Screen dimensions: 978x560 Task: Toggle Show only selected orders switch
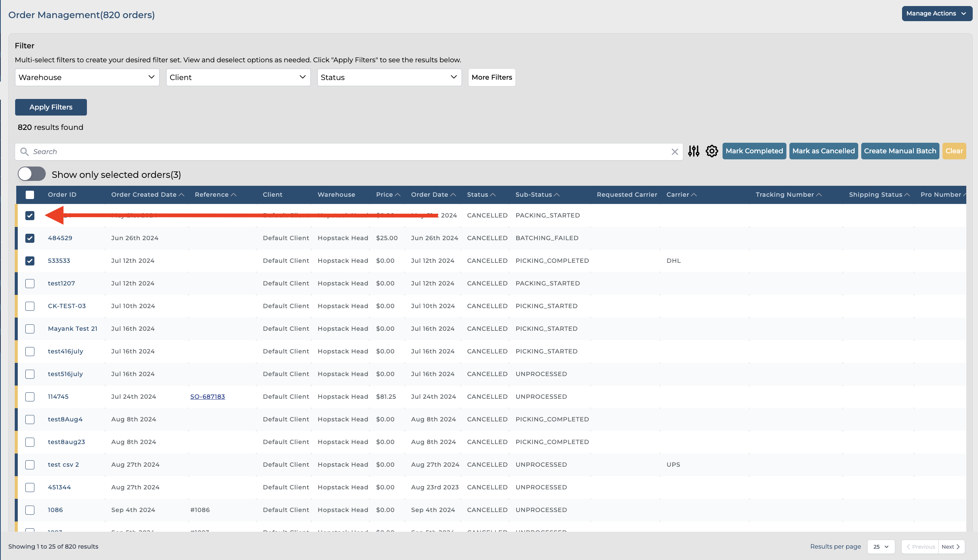click(32, 174)
